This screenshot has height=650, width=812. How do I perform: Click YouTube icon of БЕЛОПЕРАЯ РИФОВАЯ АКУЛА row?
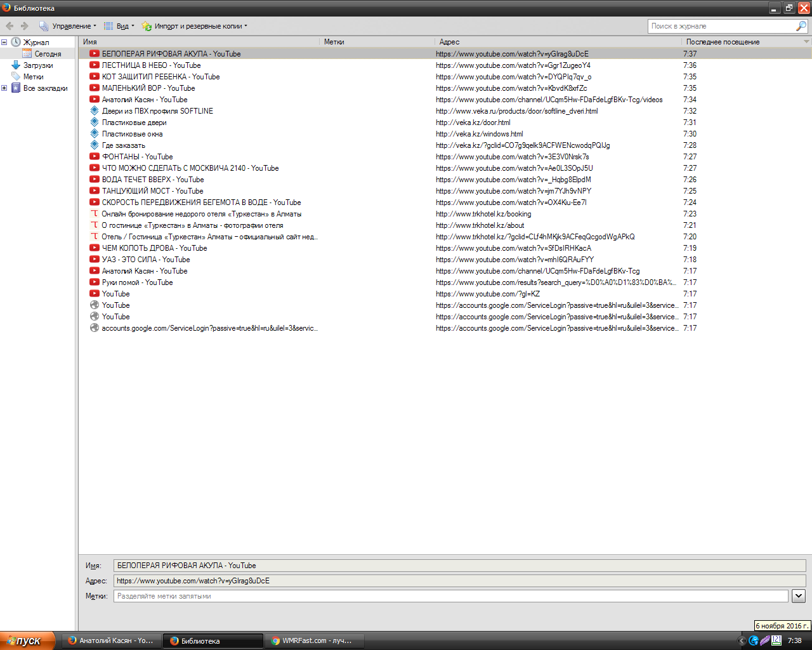point(95,54)
